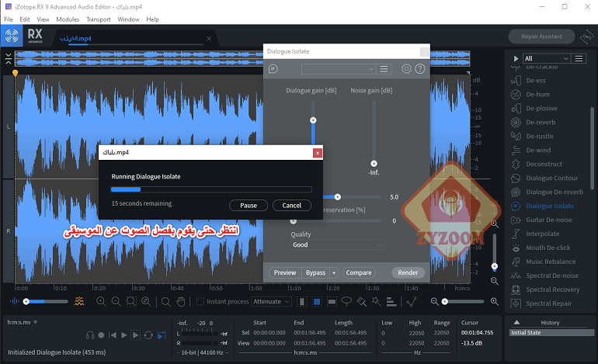This screenshot has height=364, width=598.
Task: Select frequency selection tool
Action: (332, 301)
